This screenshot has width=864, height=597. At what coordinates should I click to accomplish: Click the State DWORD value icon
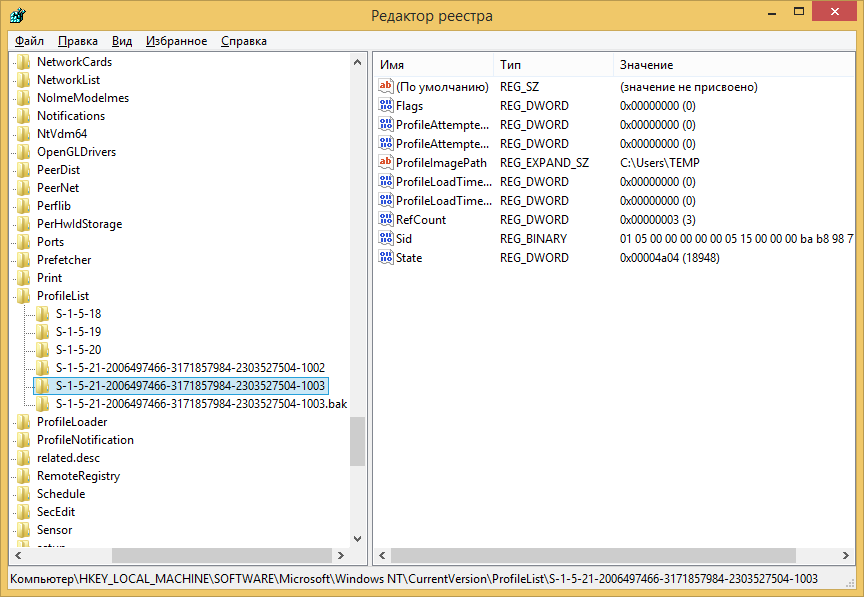(x=386, y=257)
